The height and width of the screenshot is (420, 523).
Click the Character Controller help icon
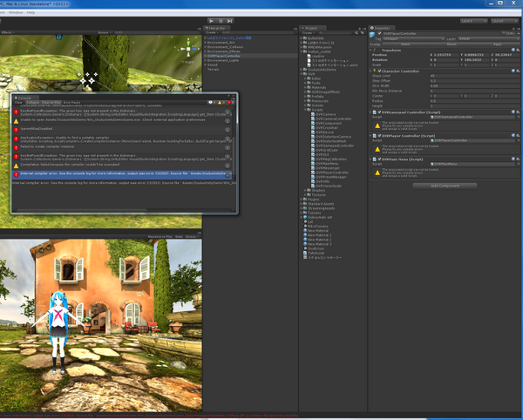[513, 71]
